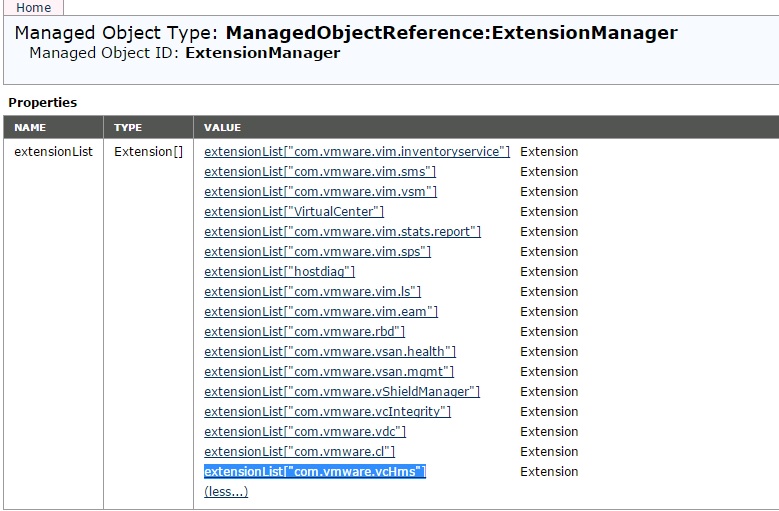Open the Home tab
The width and height of the screenshot is (779, 511).
point(33,7)
